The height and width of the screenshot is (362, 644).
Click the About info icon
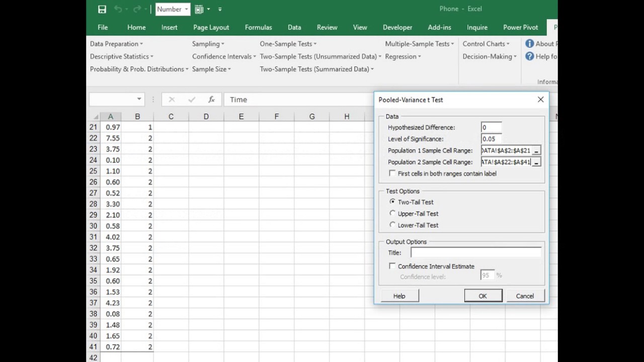tap(529, 44)
